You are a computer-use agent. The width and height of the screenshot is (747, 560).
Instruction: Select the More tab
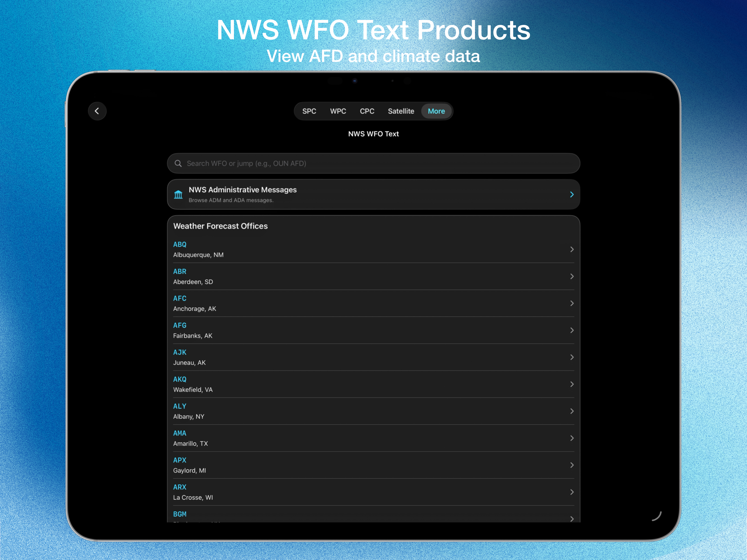tap(436, 111)
